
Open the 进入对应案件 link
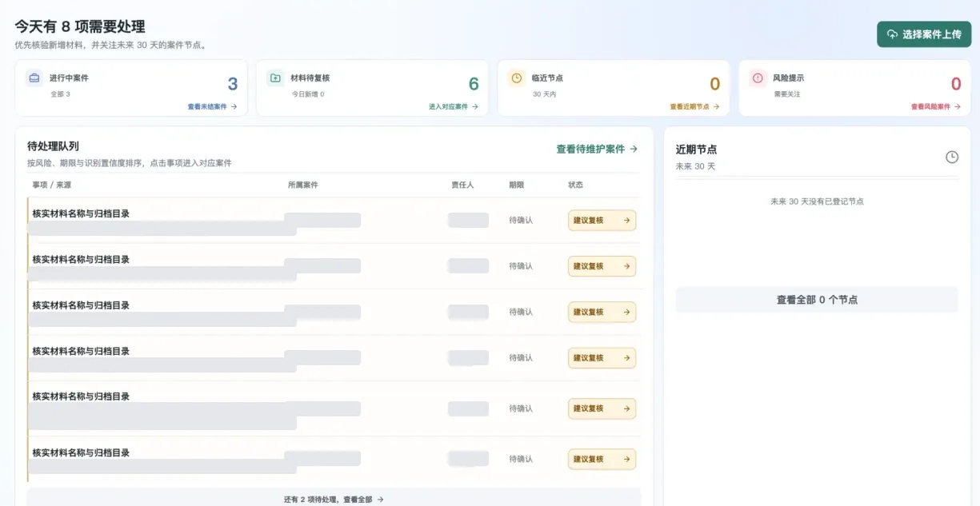(454, 106)
